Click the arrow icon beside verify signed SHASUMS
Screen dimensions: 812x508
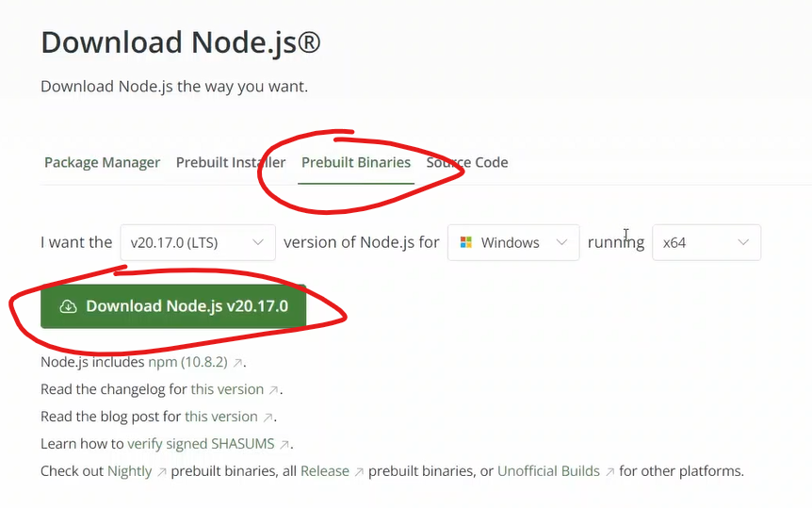point(285,444)
